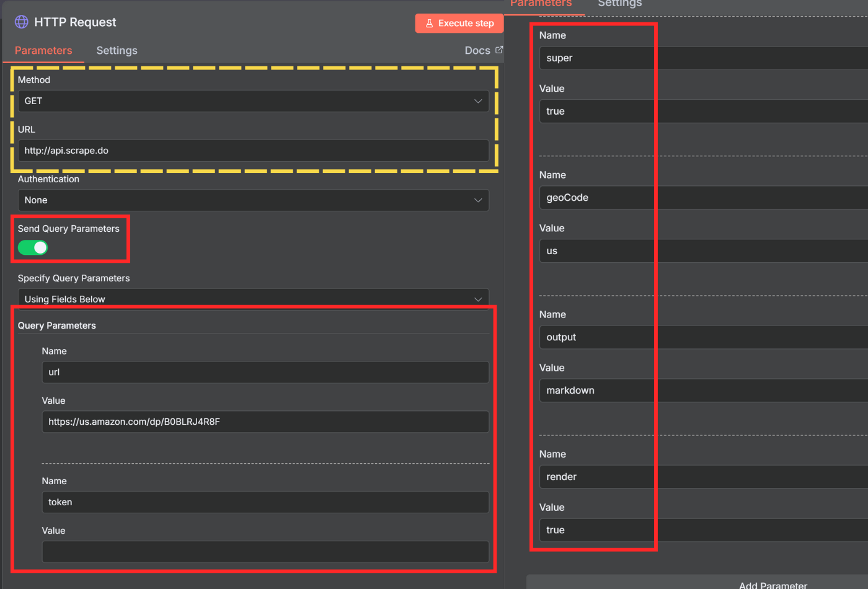Click the Specify Query Parameters chevron

tap(478, 299)
